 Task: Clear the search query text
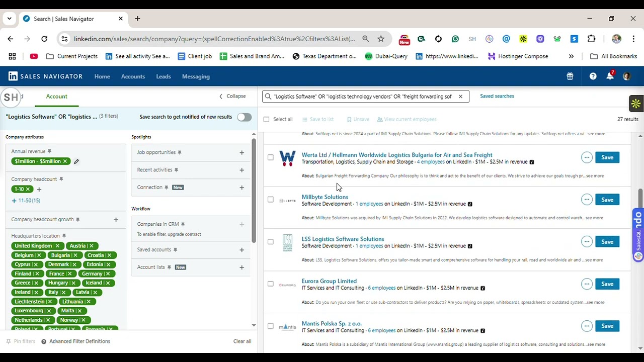(460, 97)
